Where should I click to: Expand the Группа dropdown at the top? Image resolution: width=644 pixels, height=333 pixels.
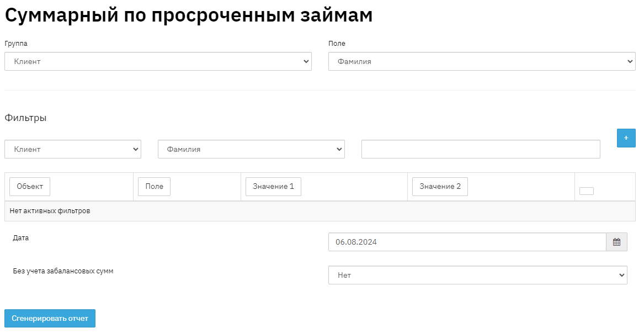[158, 61]
